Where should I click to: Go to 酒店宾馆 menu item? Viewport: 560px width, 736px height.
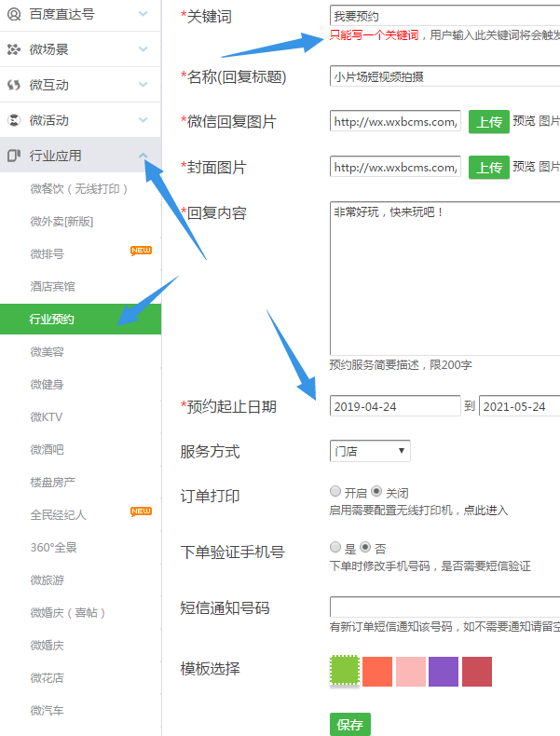click(52, 287)
